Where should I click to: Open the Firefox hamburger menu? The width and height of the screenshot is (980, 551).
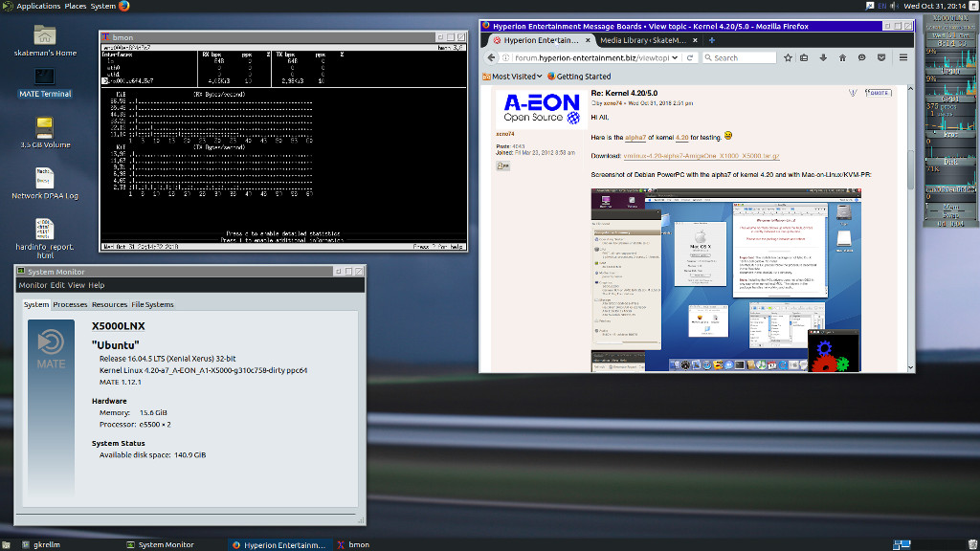[903, 57]
